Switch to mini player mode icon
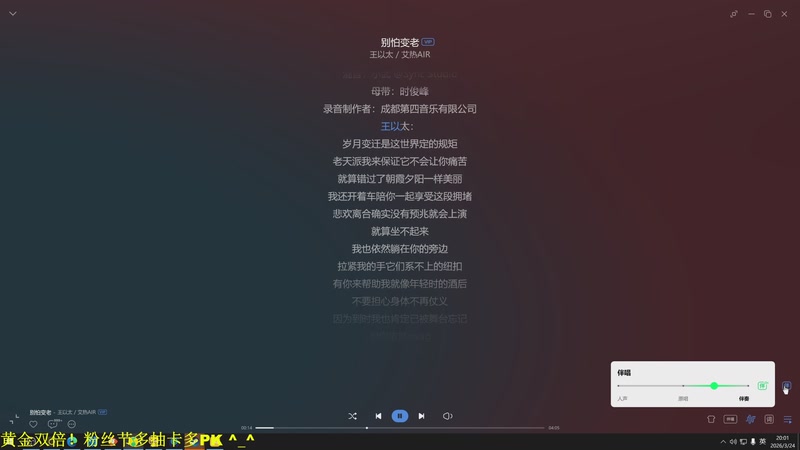The height and width of the screenshot is (450, 800). (x=734, y=14)
